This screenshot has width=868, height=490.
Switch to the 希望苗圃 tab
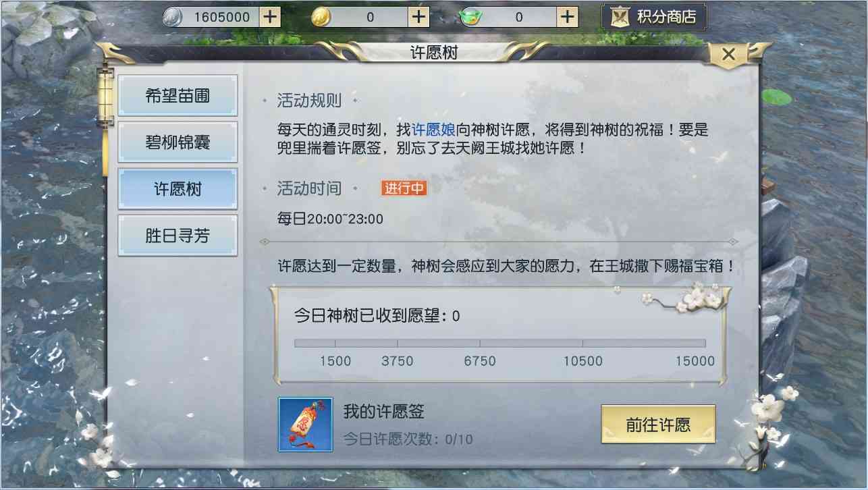point(178,96)
